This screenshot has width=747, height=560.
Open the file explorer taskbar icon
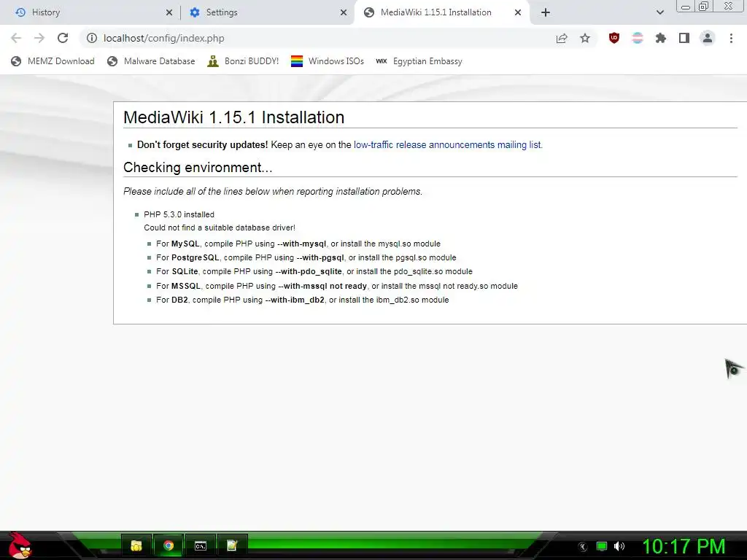click(136, 545)
